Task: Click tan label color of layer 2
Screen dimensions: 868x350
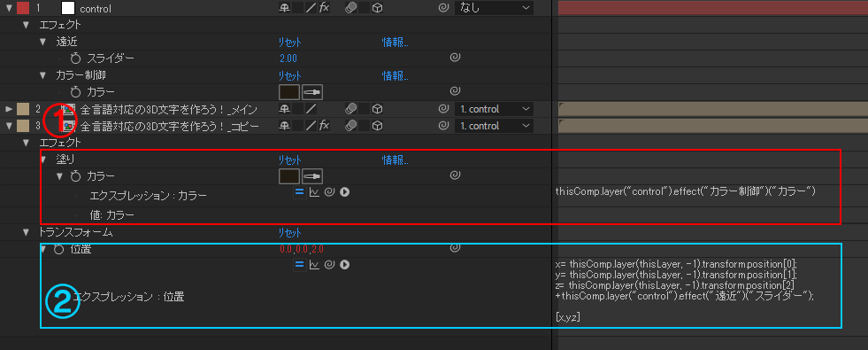Action: [23, 109]
